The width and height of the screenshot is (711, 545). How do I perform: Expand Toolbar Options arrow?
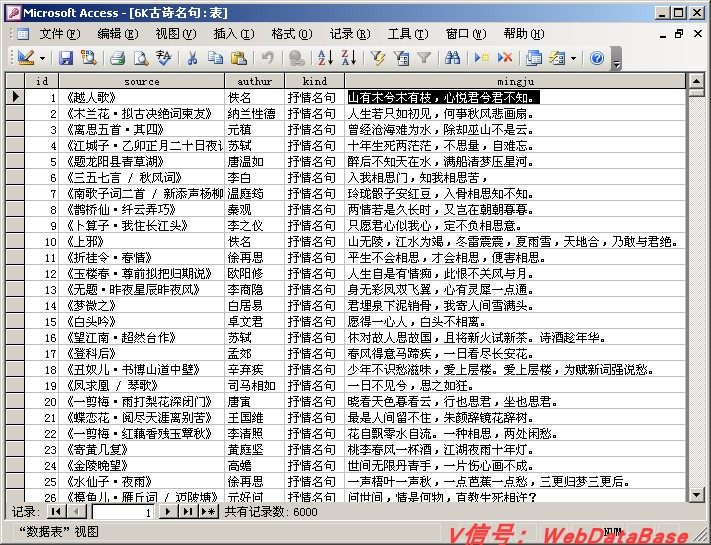616,59
